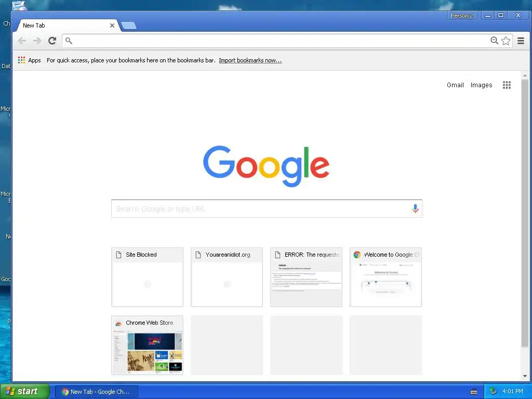
Task: Open the Chrome hamburger menu
Action: [x=521, y=41]
